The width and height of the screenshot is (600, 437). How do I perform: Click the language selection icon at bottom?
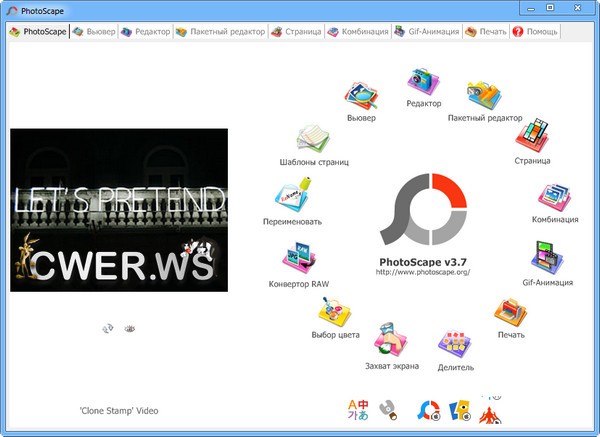358,408
